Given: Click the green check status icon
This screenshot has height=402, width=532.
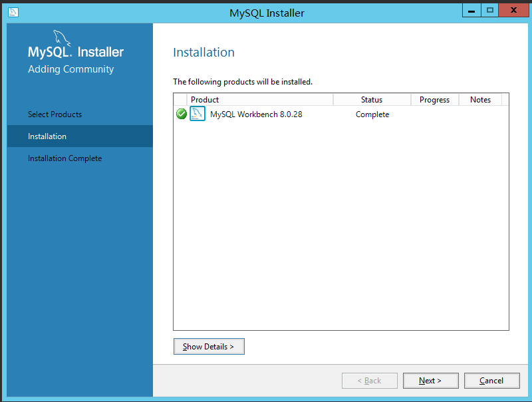Looking at the screenshot, I should click(182, 114).
